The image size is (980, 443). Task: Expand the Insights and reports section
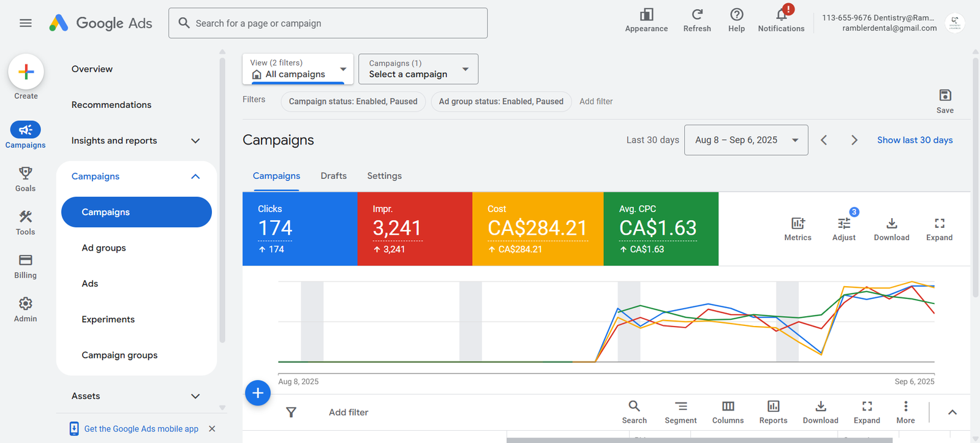coord(195,141)
